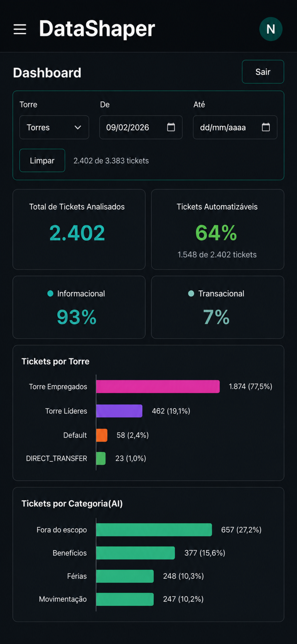Viewport: 297px width, 644px height.
Task: Click the Fora do escopo category bar
Action: [154, 530]
